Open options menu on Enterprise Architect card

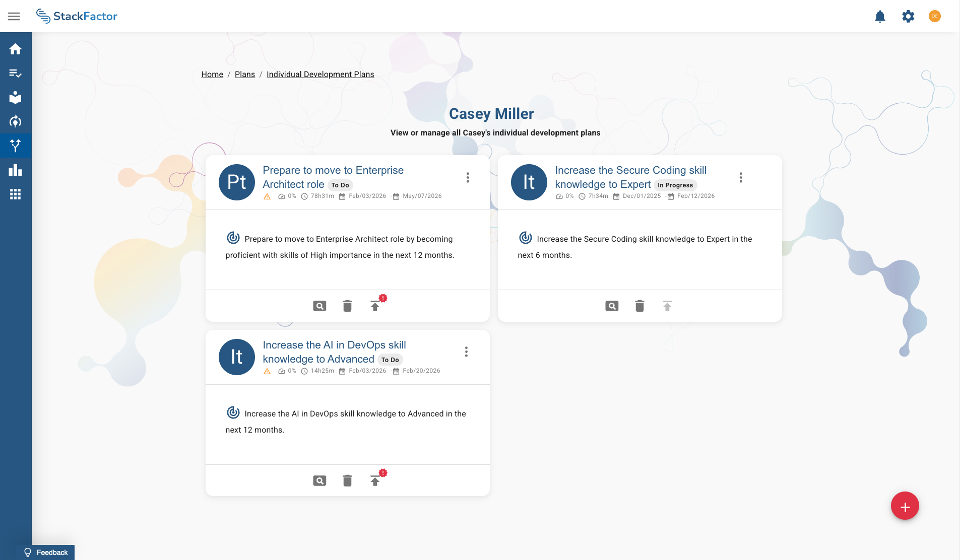468,177
